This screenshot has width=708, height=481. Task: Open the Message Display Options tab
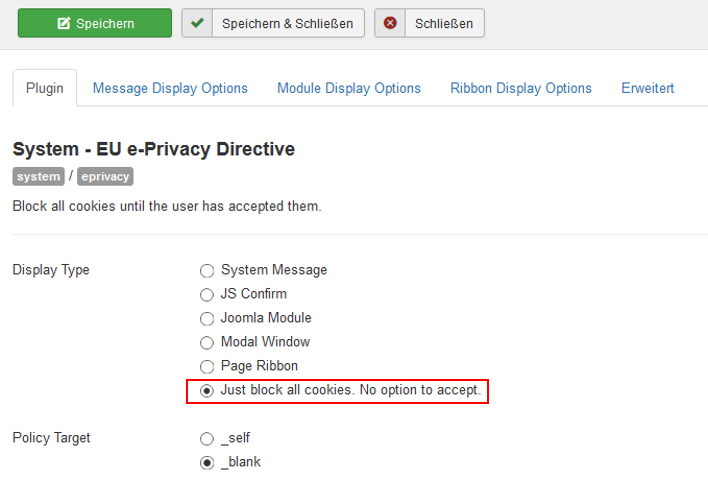point(170,88)
